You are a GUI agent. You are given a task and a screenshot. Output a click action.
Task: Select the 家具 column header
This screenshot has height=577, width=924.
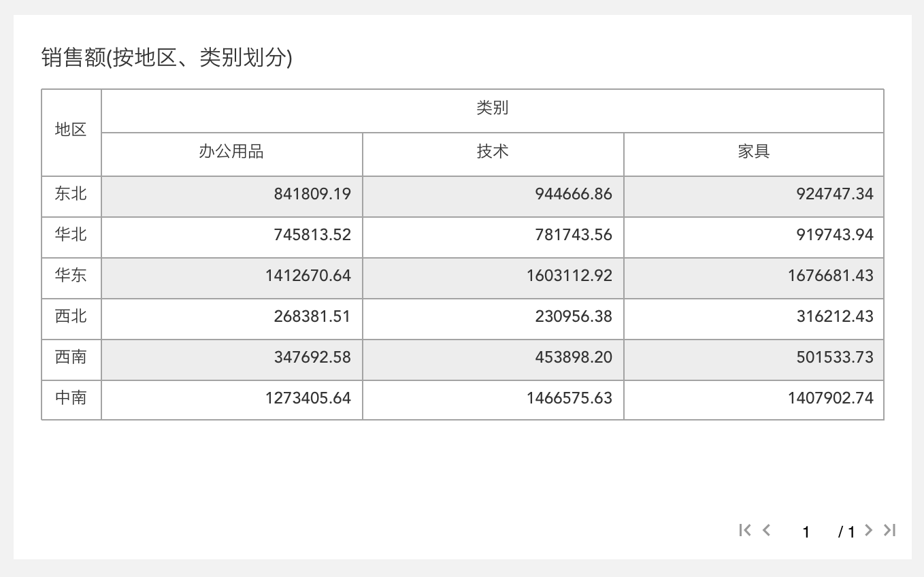[753, 152]
